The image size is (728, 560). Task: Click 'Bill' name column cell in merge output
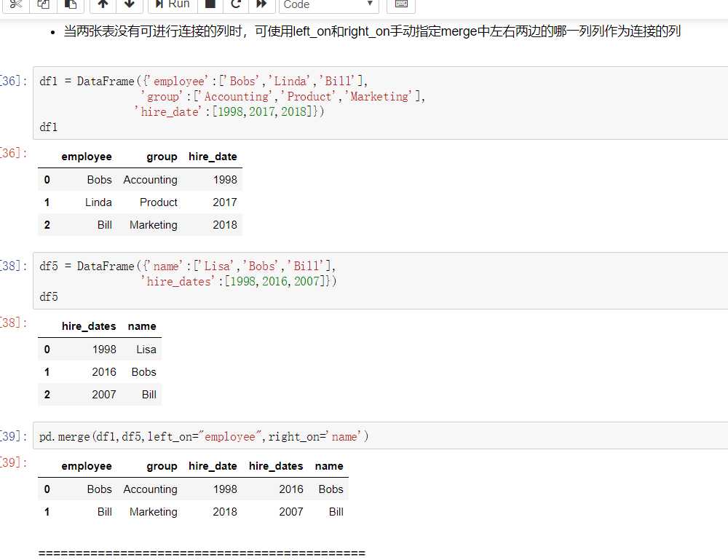(x=336, y=512)
